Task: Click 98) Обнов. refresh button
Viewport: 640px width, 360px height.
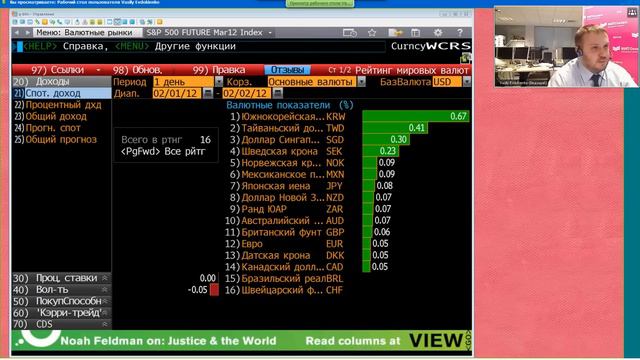Action: point(138,70)
